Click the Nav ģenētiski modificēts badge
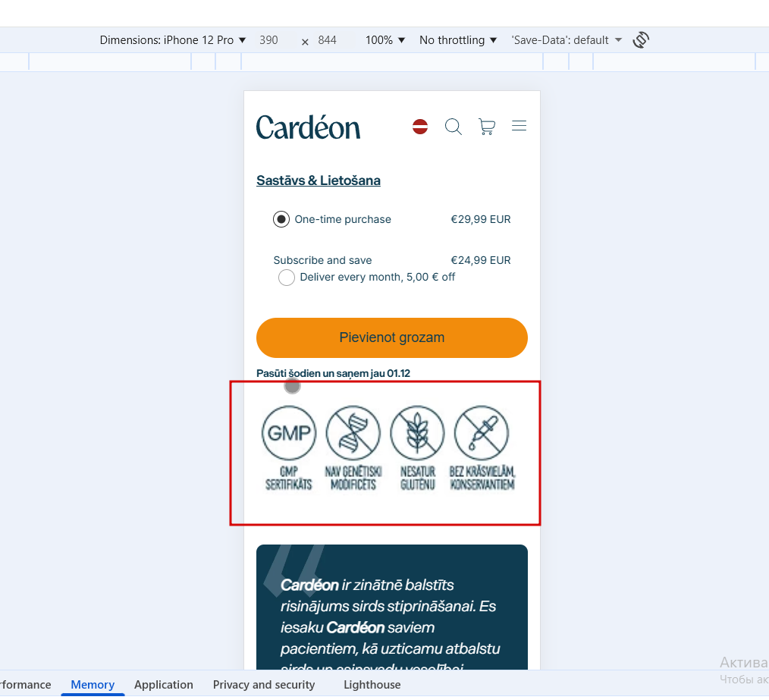769x700 pixels. (353, 448)
